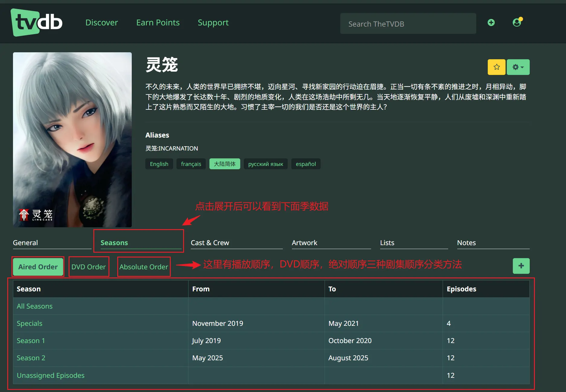The width and height of the screenshot is (566, 392).
Task: Click the TVDB logo in header
Action: pos(37,23)
